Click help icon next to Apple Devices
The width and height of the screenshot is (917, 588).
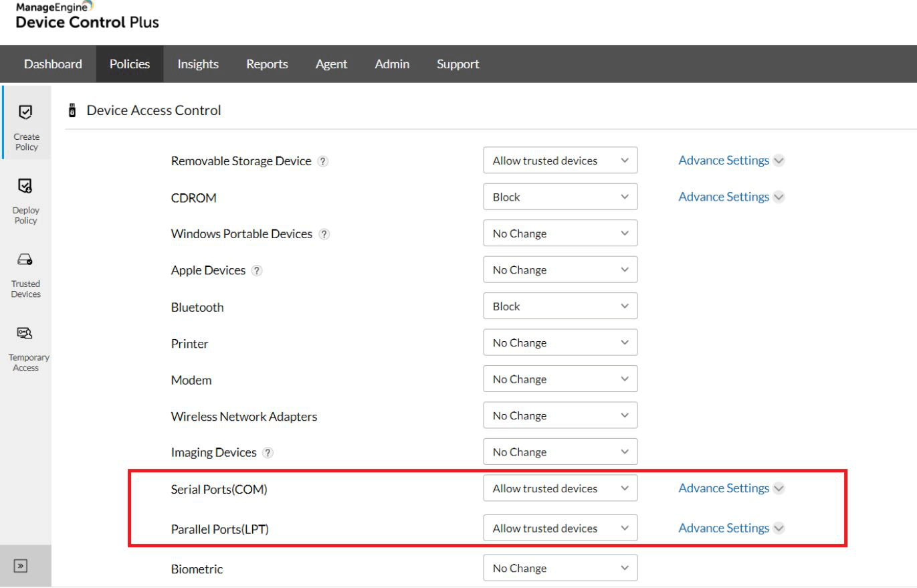click(x=257, y=271)
